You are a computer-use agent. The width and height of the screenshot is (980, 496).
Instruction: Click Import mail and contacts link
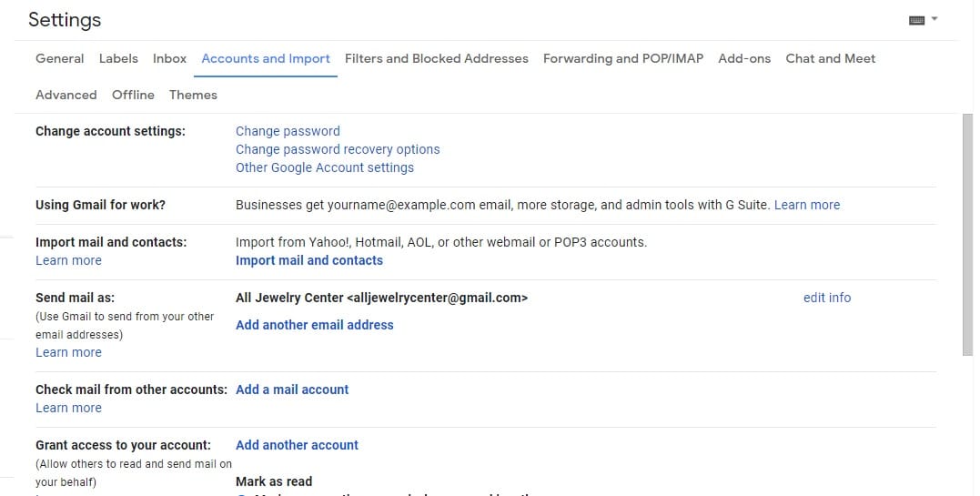[309, 261]
